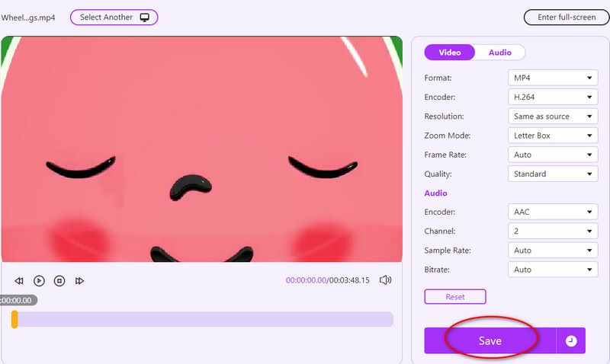
Task: Open the Sample Rate dropdown
Action: [553, 251]
